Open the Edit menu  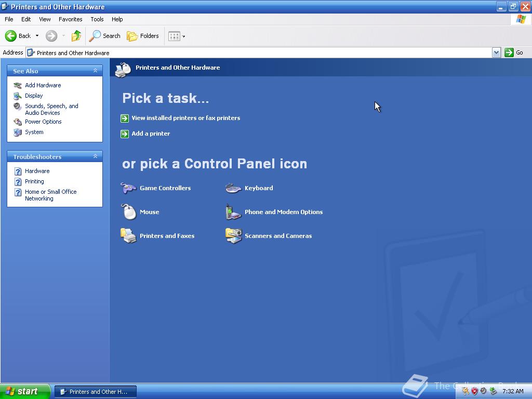coord(26,19)
